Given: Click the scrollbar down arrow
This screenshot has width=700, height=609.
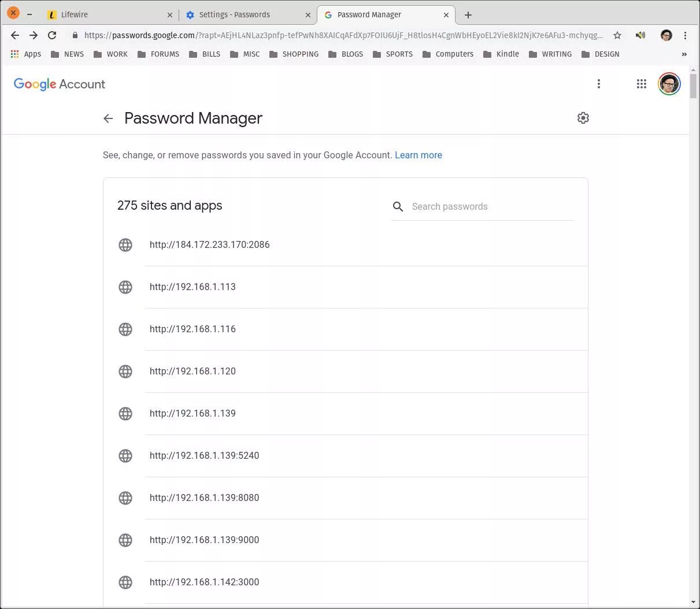Looking at the screenshot, I should (x=693, y=603).
